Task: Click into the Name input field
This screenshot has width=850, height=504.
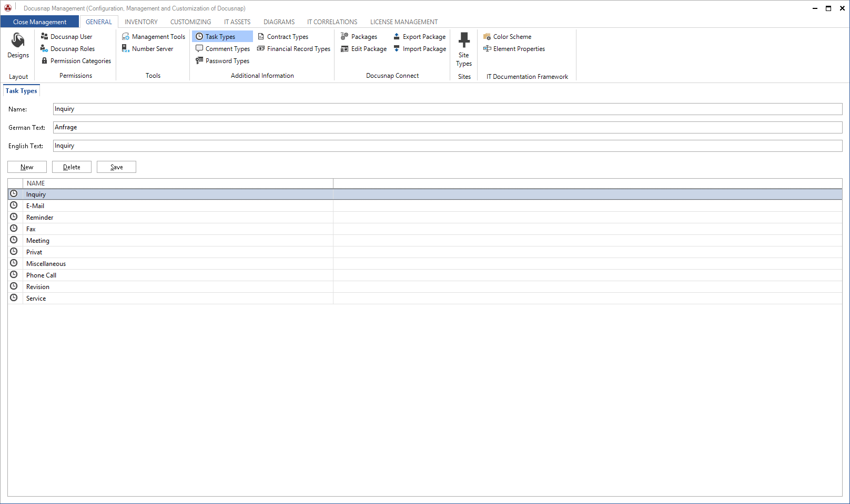Action: coord(448,109)
